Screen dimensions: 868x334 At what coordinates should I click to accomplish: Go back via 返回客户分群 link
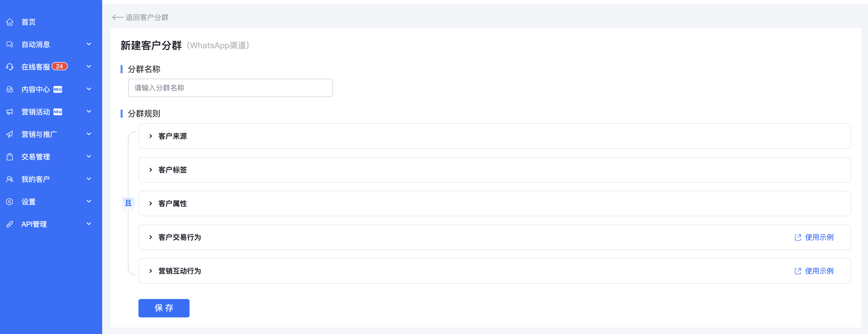(140, 17)
